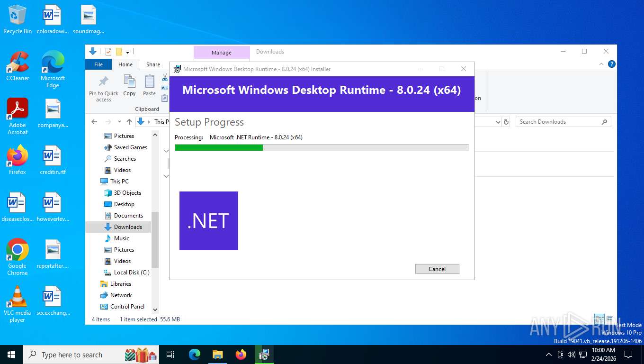
Task: Open Microsoft Edge desktop shortcut
Action: [53, 70]
